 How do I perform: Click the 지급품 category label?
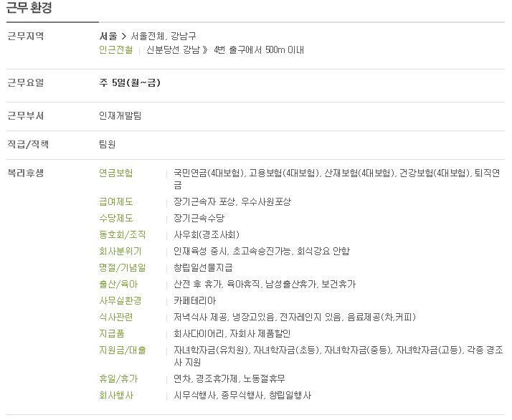[112, 333]
